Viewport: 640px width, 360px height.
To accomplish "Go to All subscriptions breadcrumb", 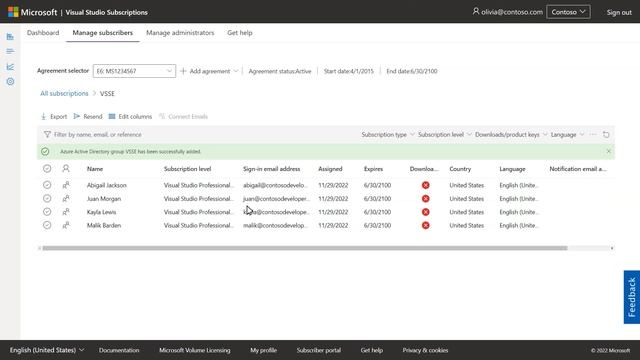I will (x=64, y=93).
